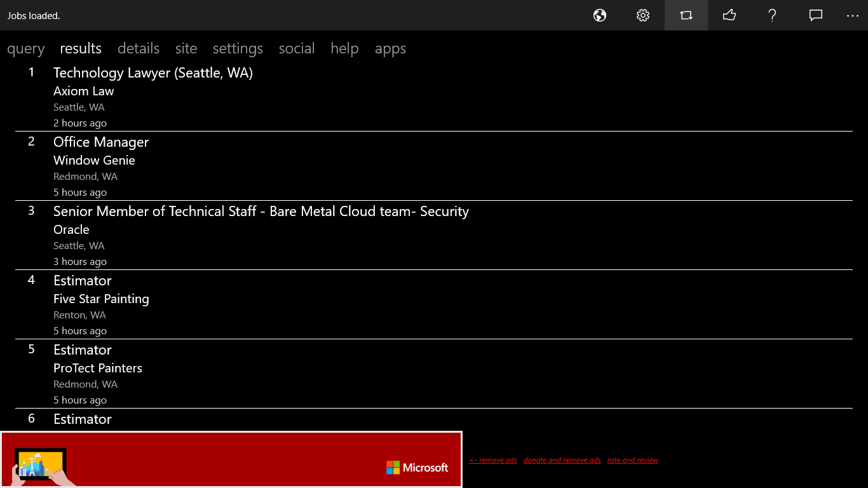Open the Microsoft banner advertisement

pyautogui.click(x=231, y=459)
